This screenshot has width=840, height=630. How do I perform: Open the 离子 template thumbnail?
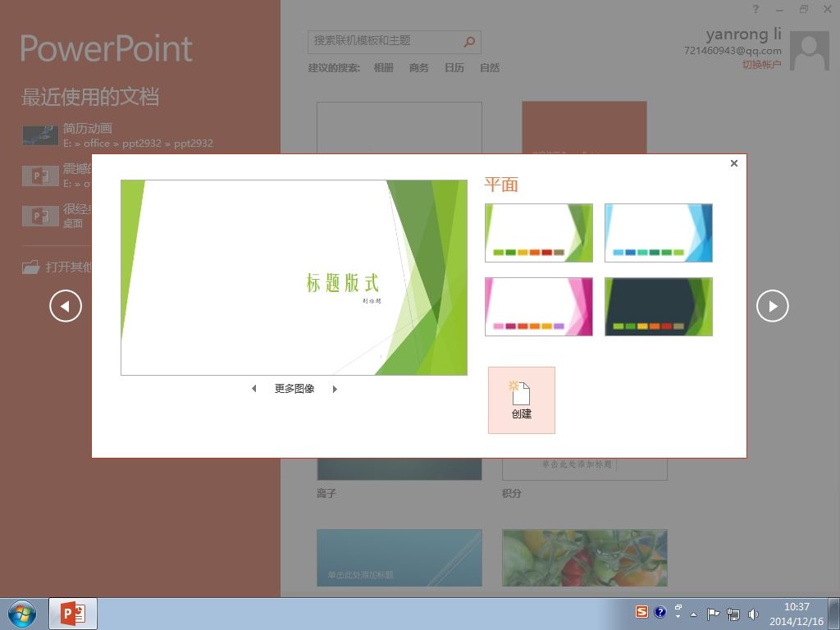tap(399, 468)
